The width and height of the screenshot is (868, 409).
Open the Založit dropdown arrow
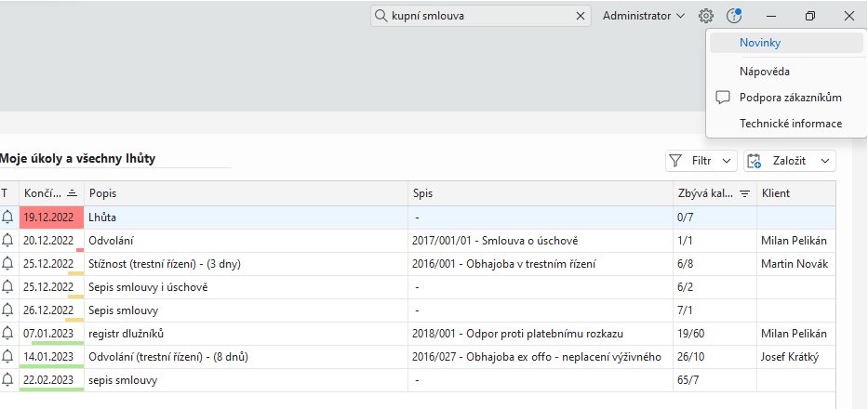(x=825, y=161)
